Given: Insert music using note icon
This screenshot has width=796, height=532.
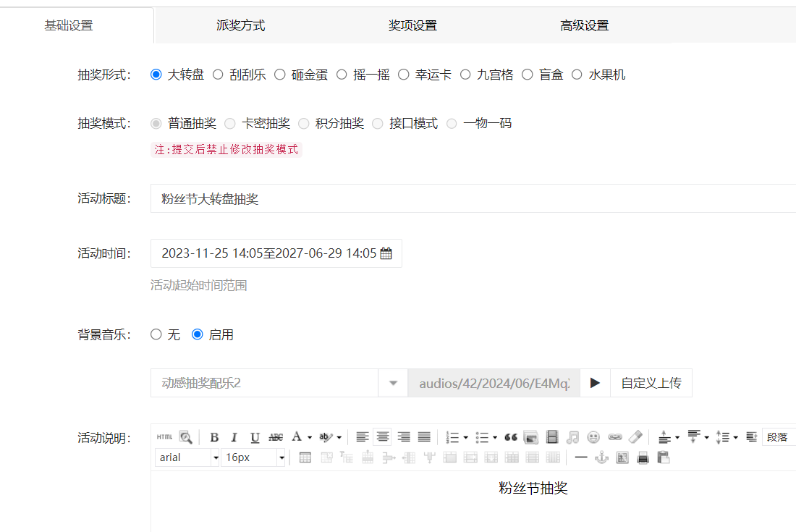Looking at the screenshot, I should coord(572,437).
